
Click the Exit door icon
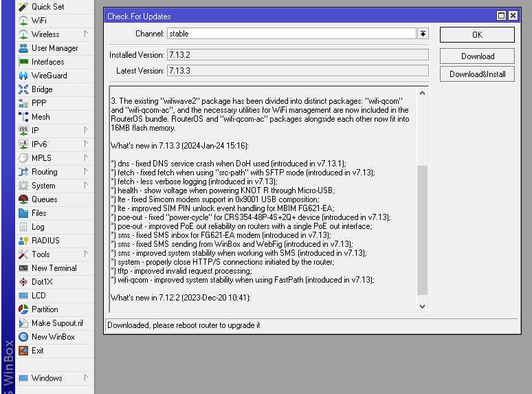(23, 351)
